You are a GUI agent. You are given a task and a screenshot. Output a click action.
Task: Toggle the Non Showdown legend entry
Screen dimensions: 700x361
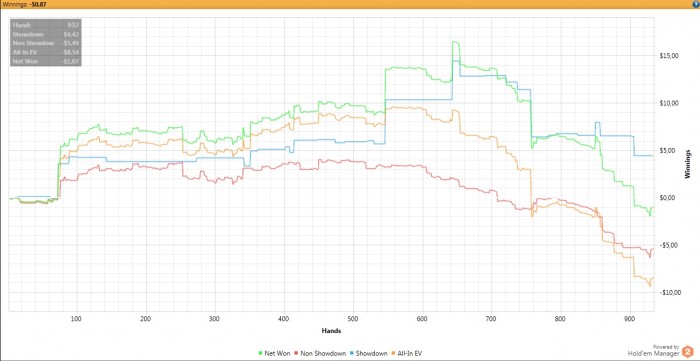tap(321, 354)
